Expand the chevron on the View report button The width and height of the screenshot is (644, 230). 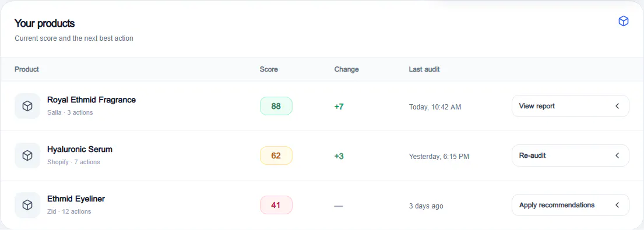(617, 106)
